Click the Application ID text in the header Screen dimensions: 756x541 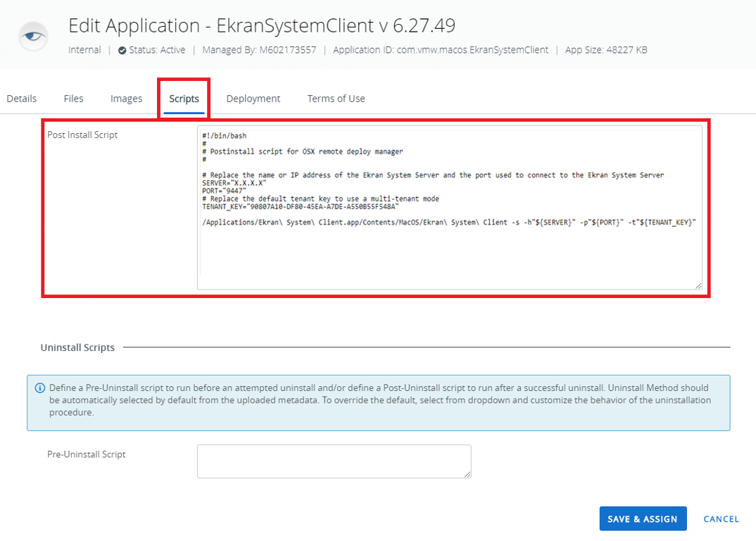[440, 50]
